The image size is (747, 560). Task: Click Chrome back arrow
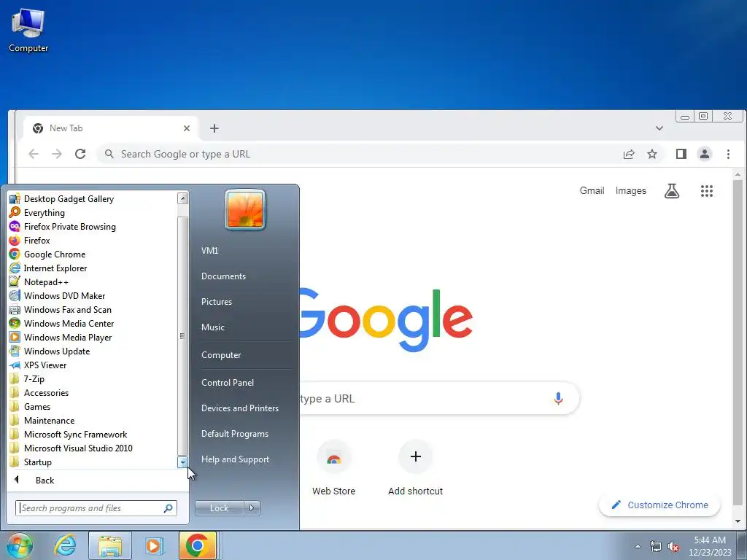click(x=34, y=154)
